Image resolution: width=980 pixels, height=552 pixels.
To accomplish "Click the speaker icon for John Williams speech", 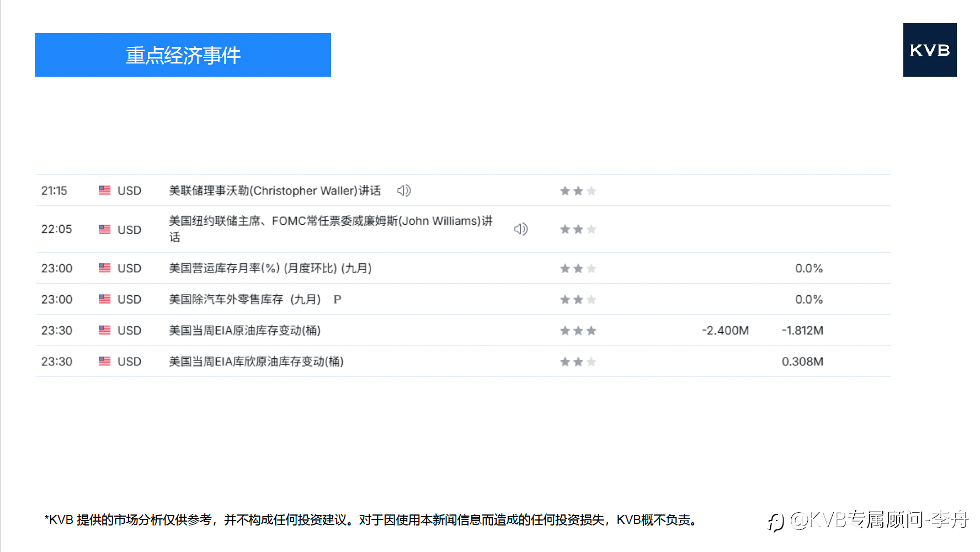I will pyautogui.click(x=521, y=229).
